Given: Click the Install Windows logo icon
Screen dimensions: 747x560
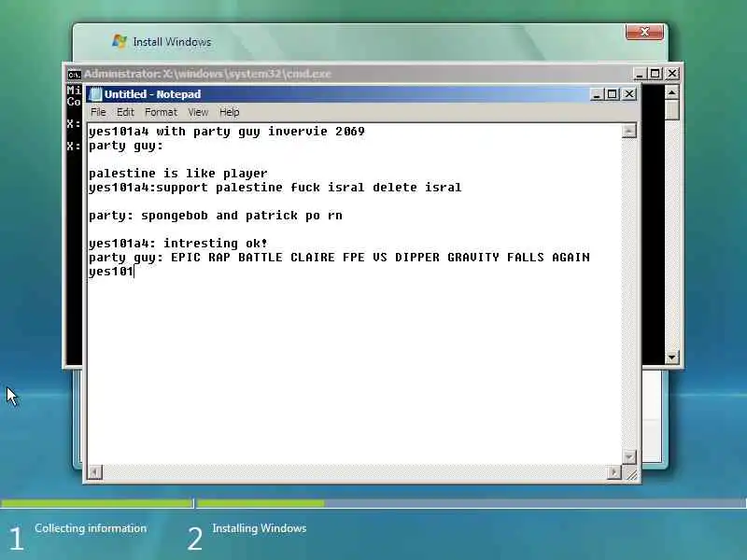Looking at the screenshot, I should coord(120,41).
